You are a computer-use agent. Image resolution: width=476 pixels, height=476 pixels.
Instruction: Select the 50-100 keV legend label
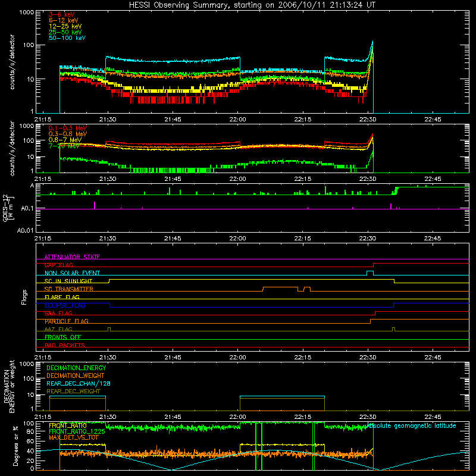(x=67, y=38)
